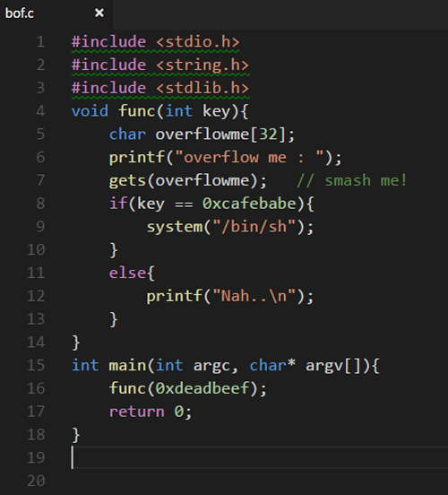Click the 'else{' keyword line
448x495 pixels.
132,273
